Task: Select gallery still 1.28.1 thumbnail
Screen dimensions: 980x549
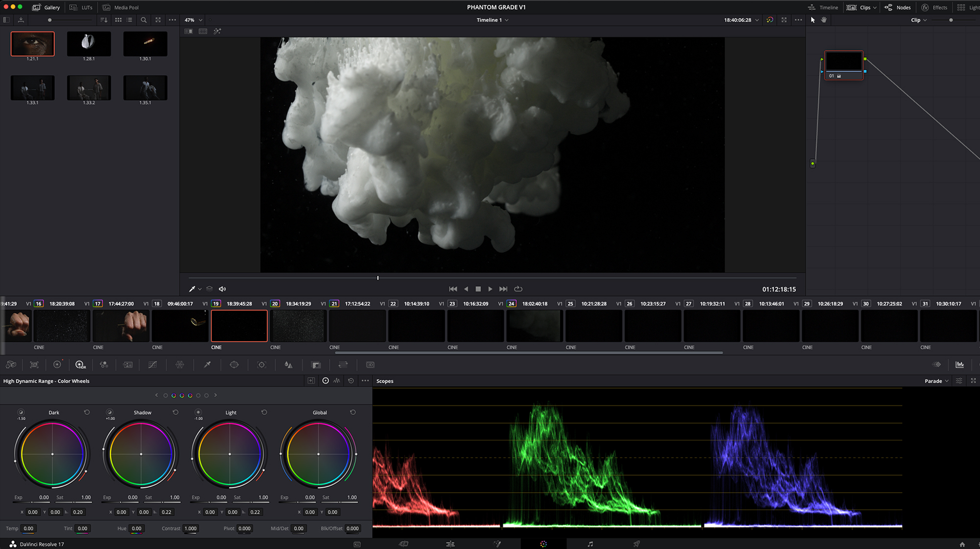Action: pyautogui.click(x=89, y=44)
